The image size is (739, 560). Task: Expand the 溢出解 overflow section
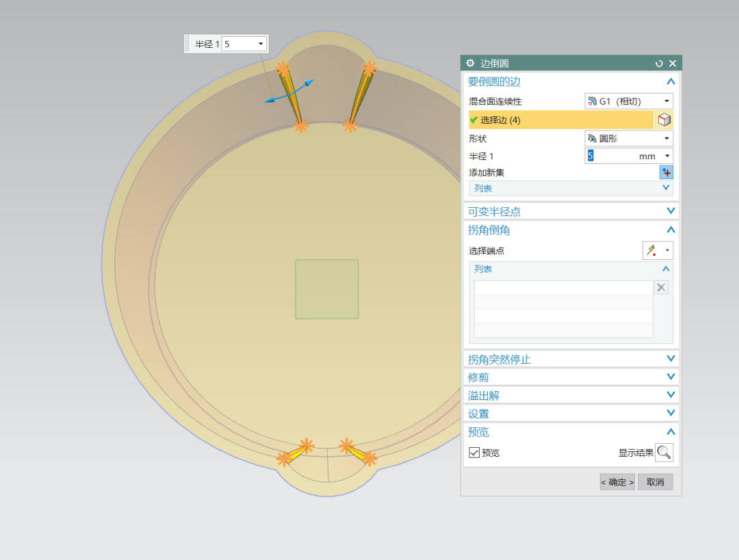(671, 395)
